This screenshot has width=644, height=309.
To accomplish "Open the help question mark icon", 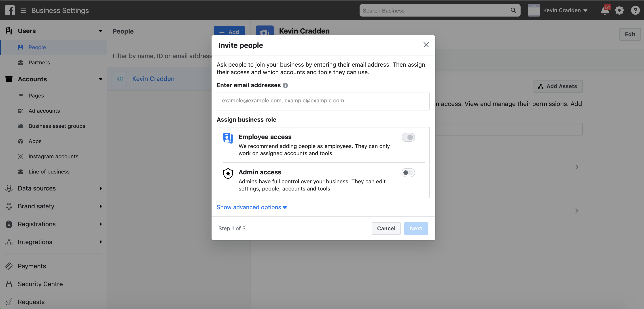I will point(635,10).
